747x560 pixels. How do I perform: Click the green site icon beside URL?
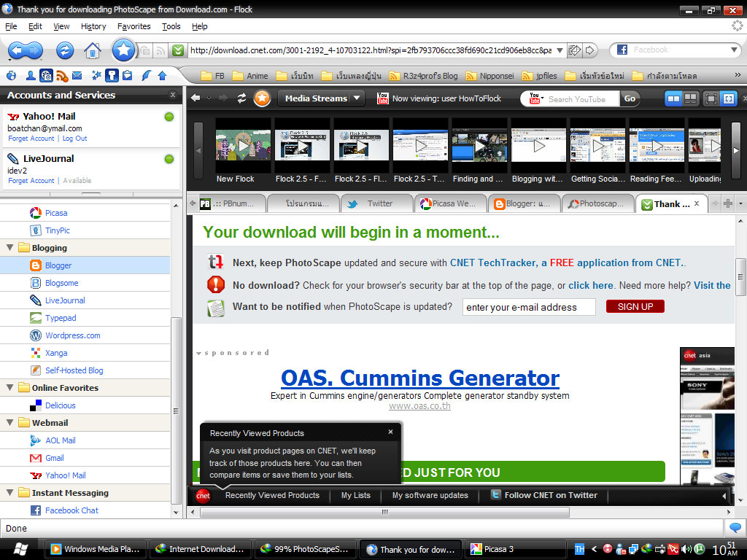(x=178, y=50)
